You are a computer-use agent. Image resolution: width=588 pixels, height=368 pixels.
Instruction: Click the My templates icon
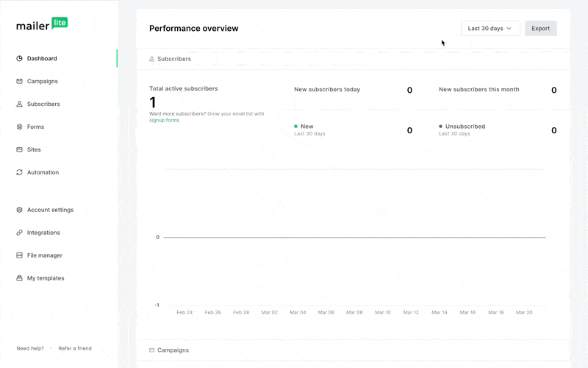(20, 279)
